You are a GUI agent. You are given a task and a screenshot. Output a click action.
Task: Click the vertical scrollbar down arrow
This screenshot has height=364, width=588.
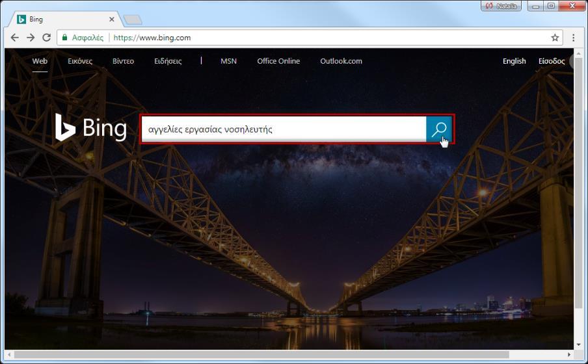[578, 345]
